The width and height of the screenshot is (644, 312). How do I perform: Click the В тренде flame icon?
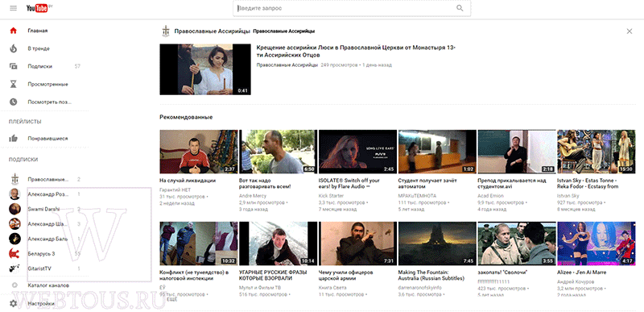click(x=14, y=48)
